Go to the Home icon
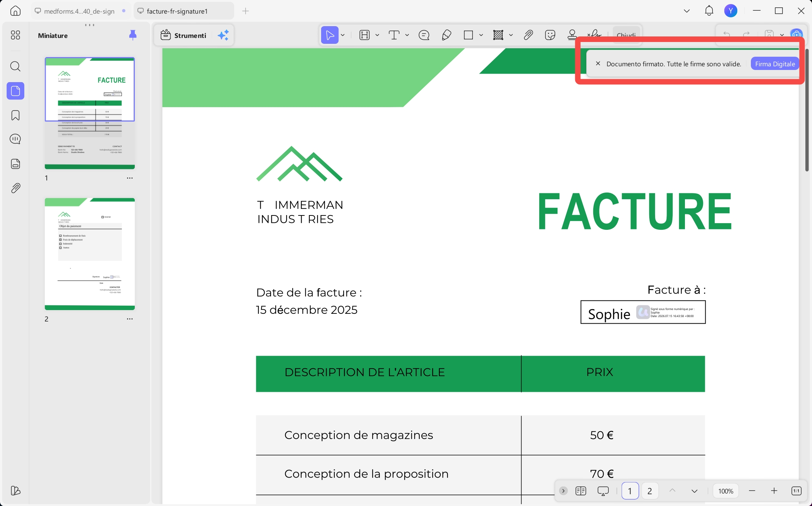Image resolution: width=812 pixels, height=506 pixels. [15, 11]
